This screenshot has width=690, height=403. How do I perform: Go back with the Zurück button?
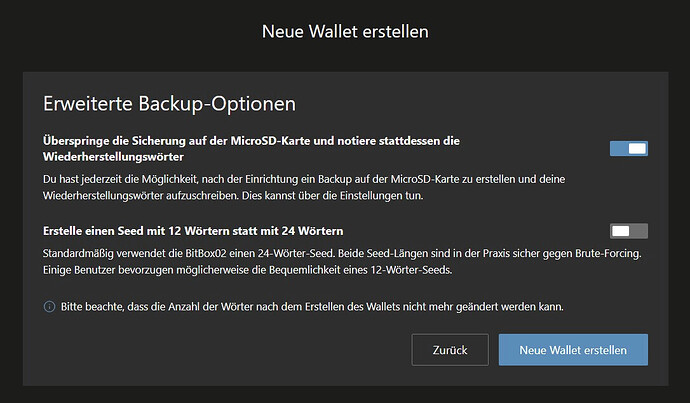450,350
